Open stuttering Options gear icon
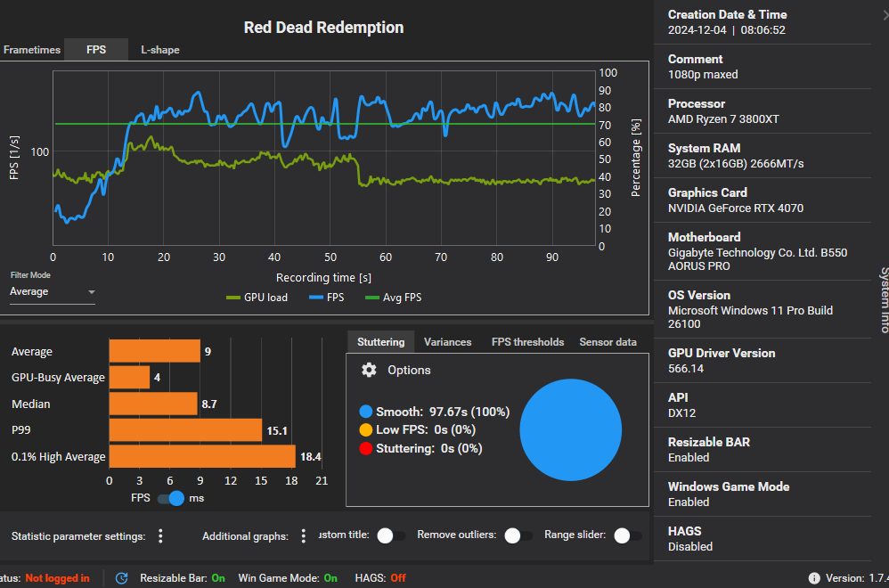This screenshot has width=889, height=588. click(x=369, y=371)
